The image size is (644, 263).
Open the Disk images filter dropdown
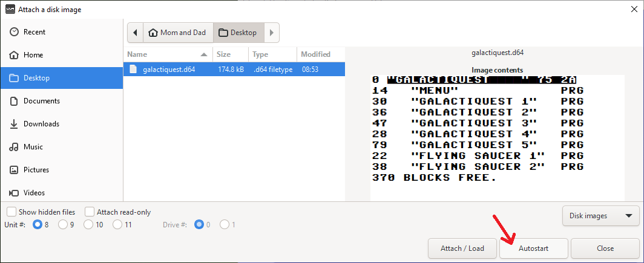coord(601,216)
